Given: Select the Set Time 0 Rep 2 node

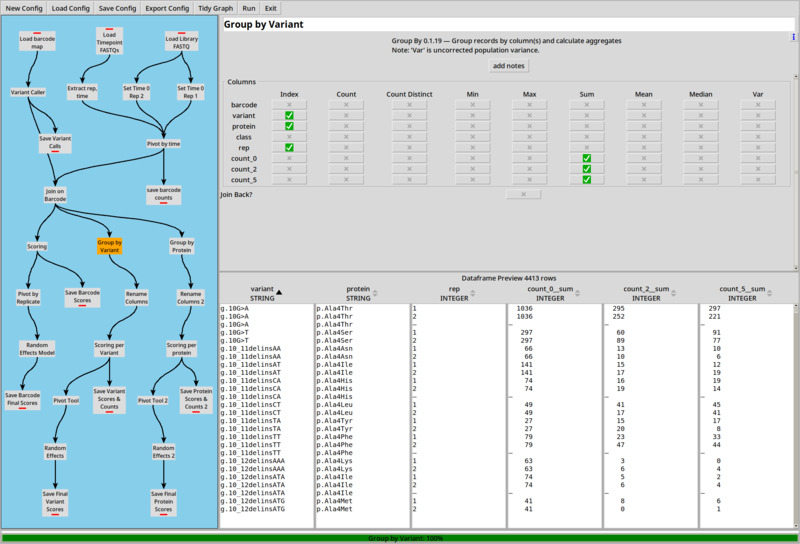Looking at the screenshot, I should 136,92.
